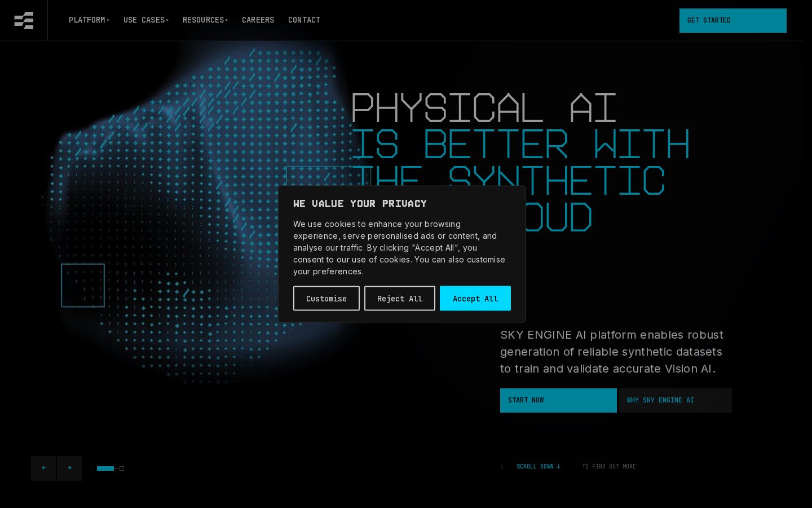Click the Get Started button
The height and width of the screenshot is (508, 812).
click(733, 20)
